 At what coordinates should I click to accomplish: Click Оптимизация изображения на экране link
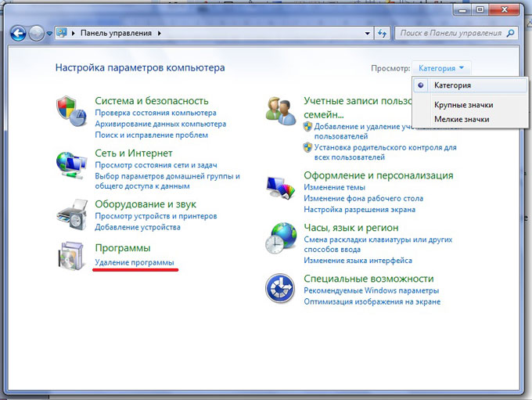pyautogui.click(x=372, y=302)
